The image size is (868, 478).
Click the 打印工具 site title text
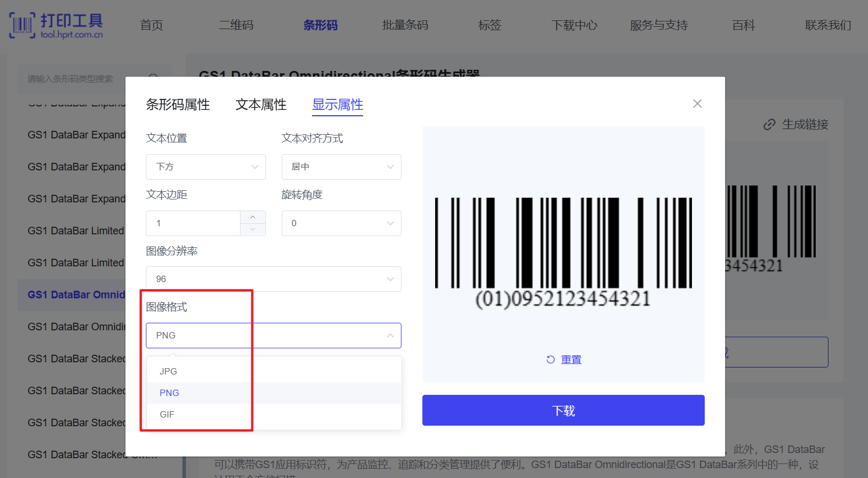click(71, 21)
